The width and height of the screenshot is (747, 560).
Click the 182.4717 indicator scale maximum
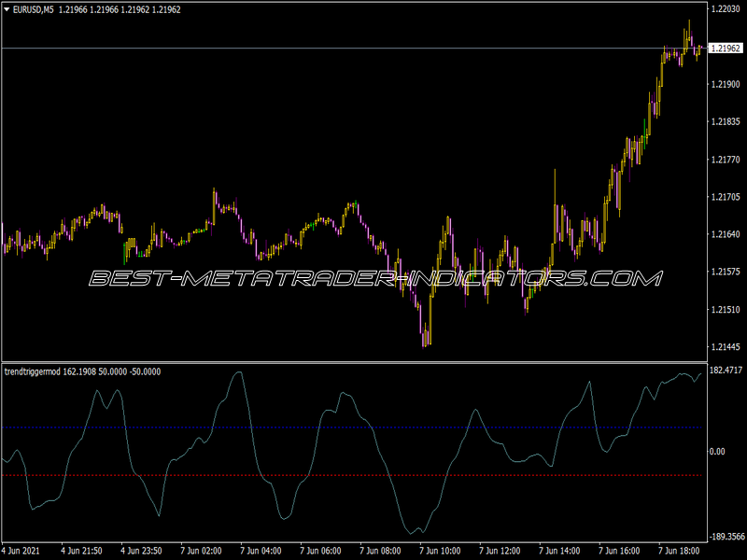coord(726,370)
